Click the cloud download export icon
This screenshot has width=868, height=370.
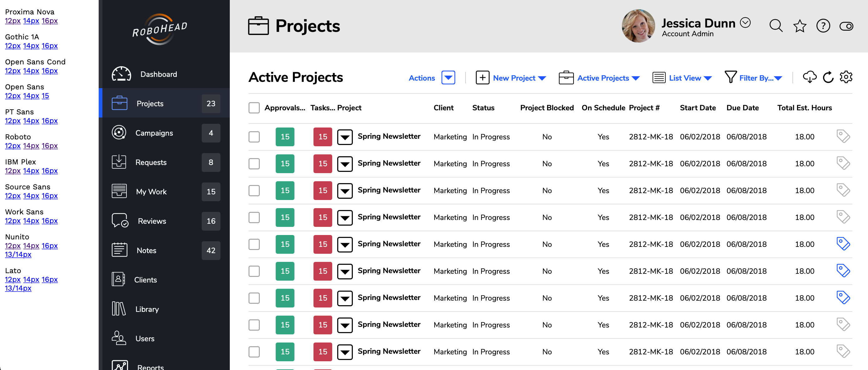tap(809, 77)
